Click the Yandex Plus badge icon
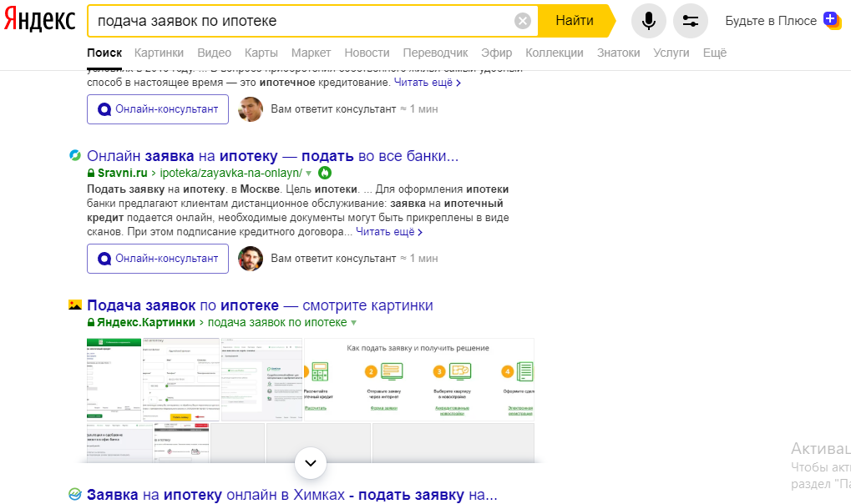 [x=832, y=21]
